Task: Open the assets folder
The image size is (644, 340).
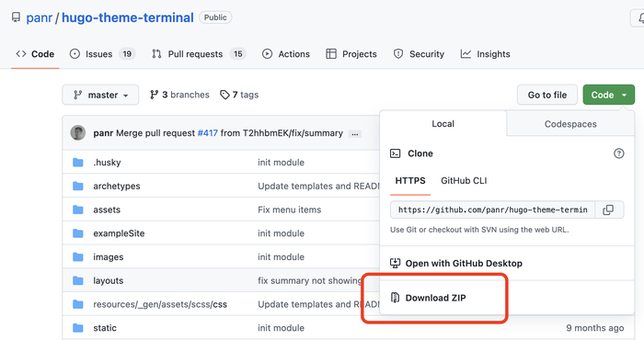Action: tap(107, 210)
